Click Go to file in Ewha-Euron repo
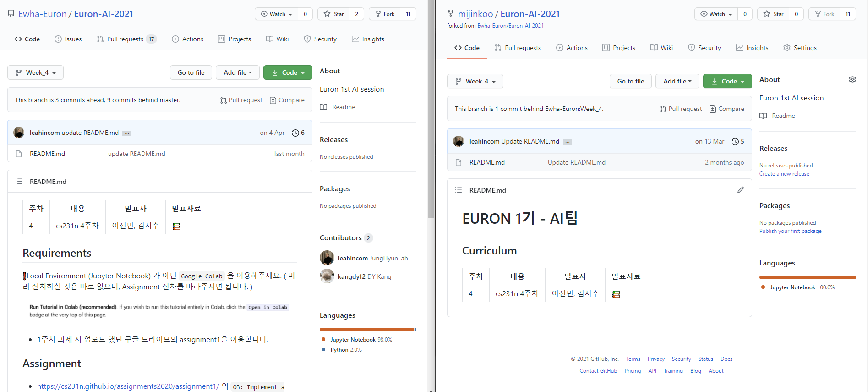The height and width of the screenshot is (392, 868). pos(191,72)
